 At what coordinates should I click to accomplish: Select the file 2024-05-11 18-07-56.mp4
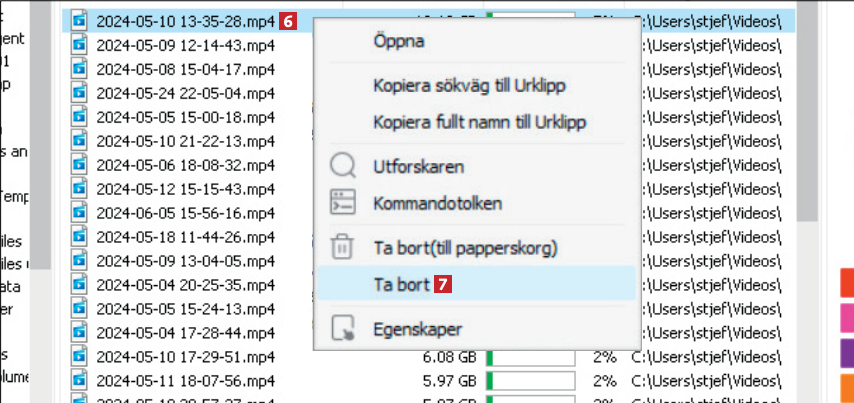coord(185,380)
